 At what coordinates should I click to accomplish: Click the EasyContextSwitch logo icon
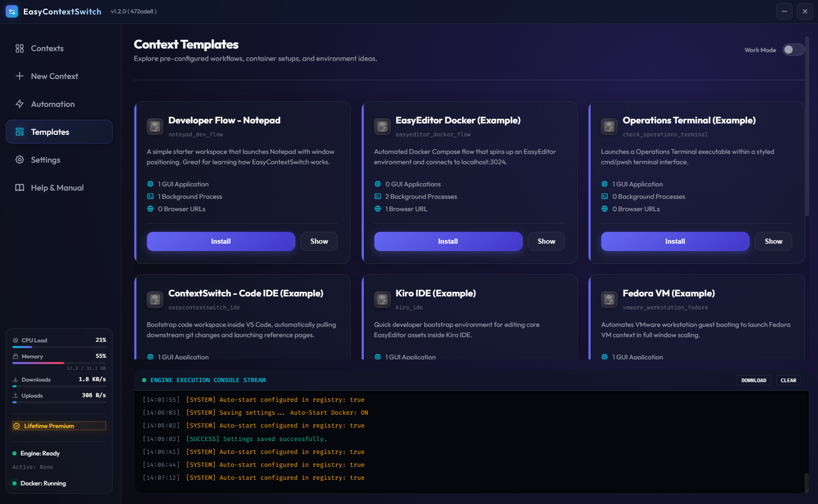pos(12,11)
